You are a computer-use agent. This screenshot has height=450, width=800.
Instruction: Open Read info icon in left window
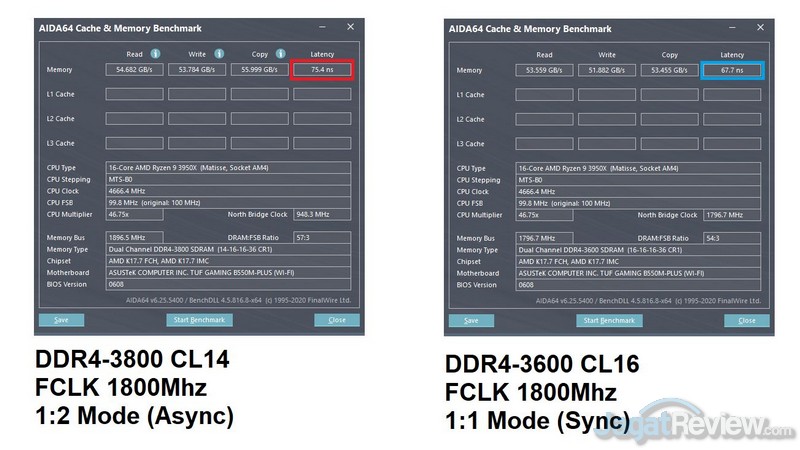coord(156,54)
